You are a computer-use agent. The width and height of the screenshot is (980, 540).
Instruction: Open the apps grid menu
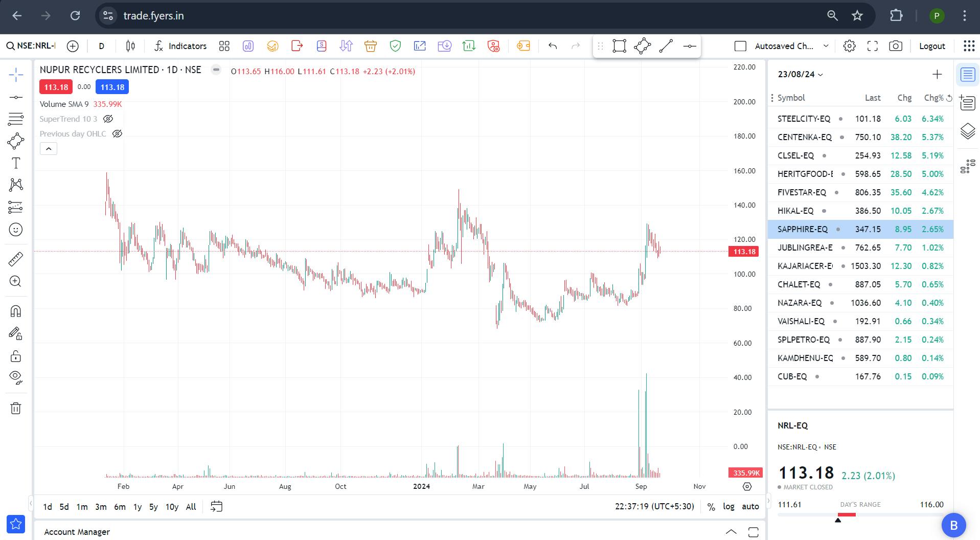969,46
